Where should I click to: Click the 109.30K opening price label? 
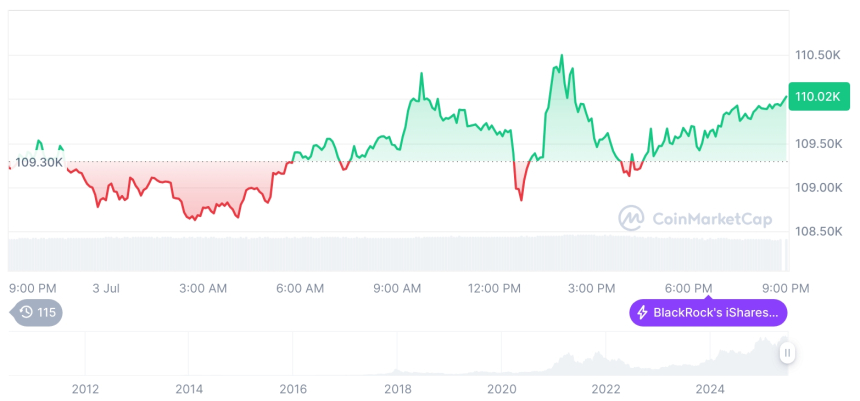point(39,161)
